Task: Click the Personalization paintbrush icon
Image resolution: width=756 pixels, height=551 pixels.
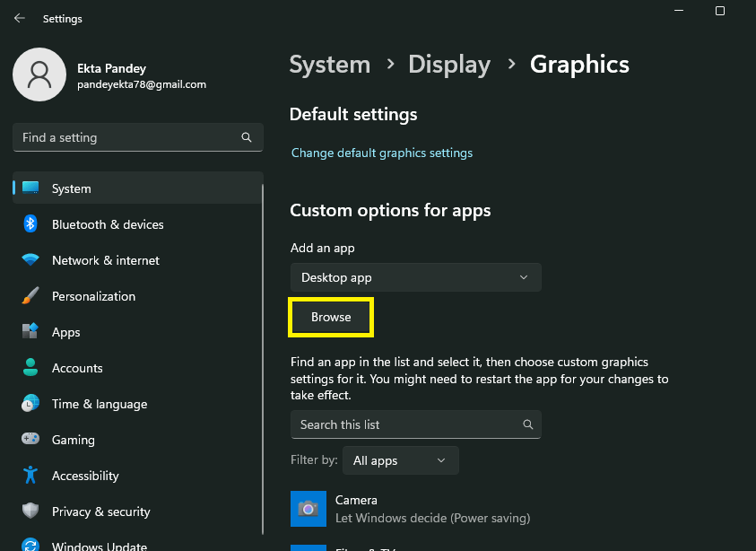Action: pos(30,296)
